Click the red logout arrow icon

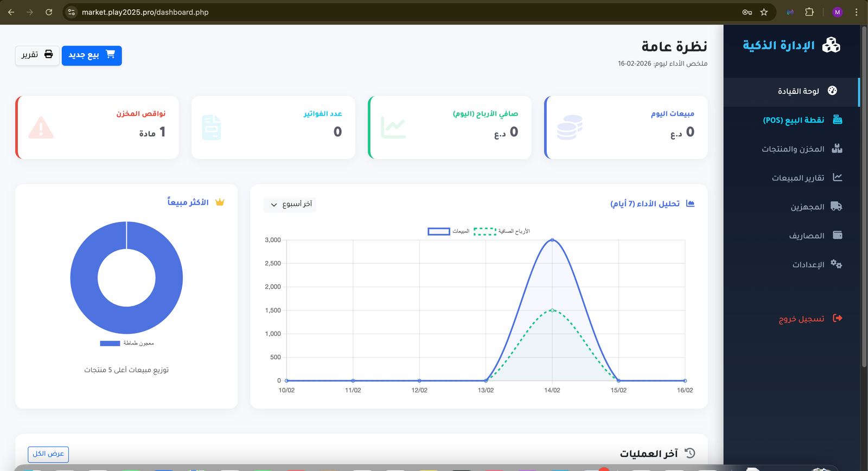click(838, 318)
